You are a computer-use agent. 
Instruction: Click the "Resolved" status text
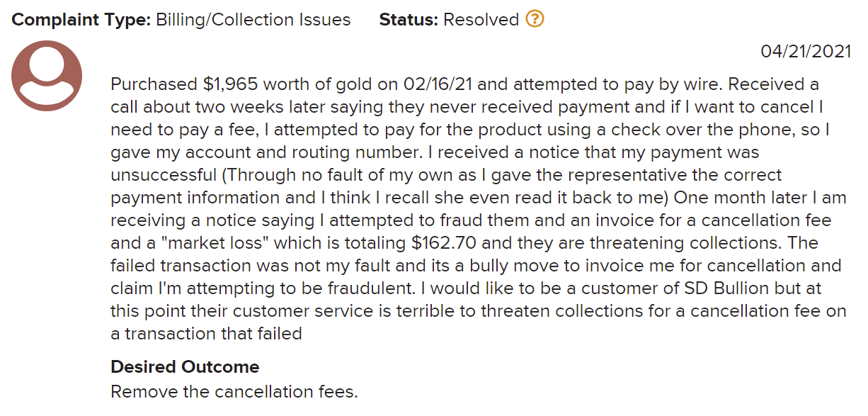point(481,20)
